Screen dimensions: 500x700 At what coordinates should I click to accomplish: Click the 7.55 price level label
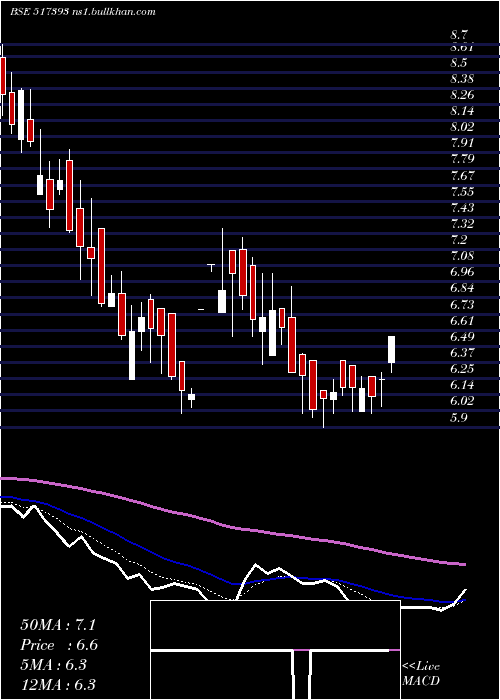[x=462, y=192]
